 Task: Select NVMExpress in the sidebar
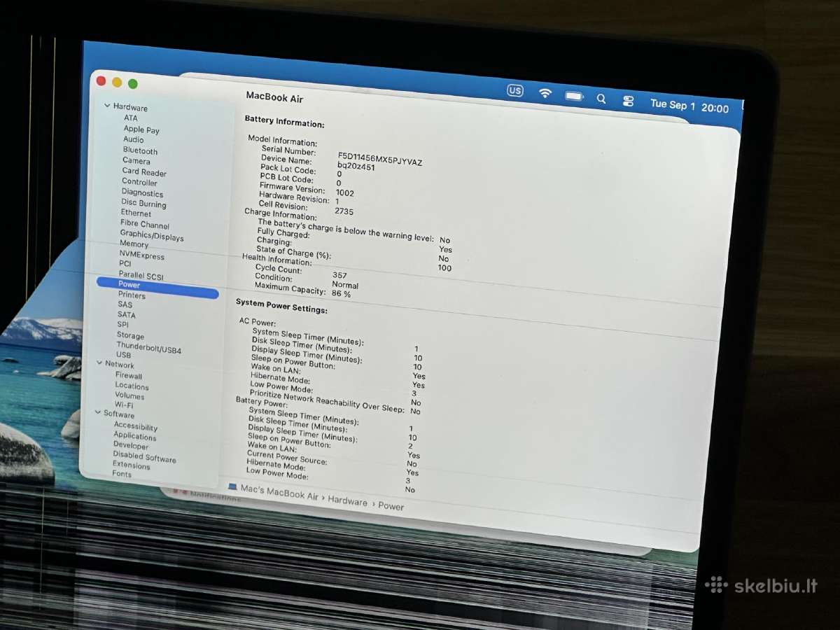tap(141, 255)
